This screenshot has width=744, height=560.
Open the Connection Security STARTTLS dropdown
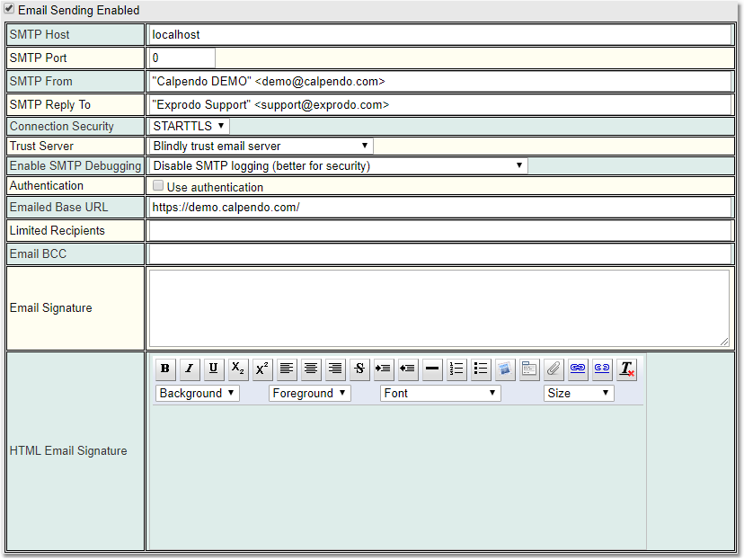click(189, 126)
